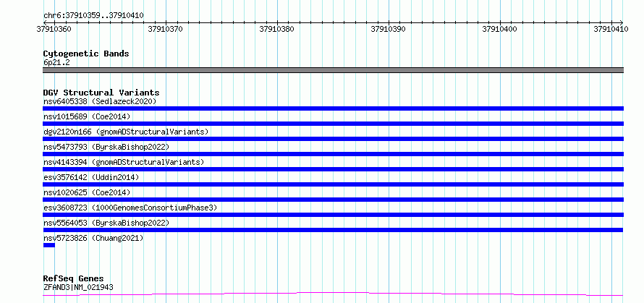Click ruler position 37910400

click(x=499, y=29)
